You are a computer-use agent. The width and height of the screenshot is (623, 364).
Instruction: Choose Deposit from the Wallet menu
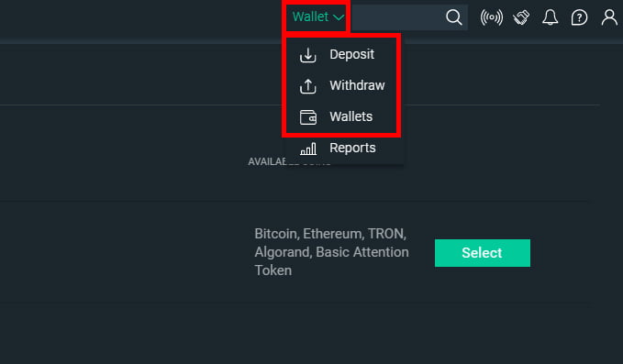(351, 54)
